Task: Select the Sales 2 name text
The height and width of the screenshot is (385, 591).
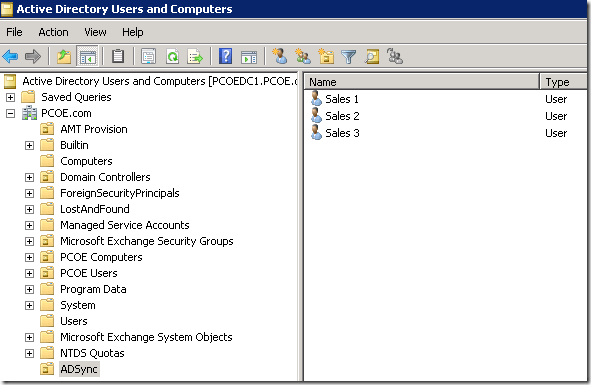Action: (x=342, y=116)
